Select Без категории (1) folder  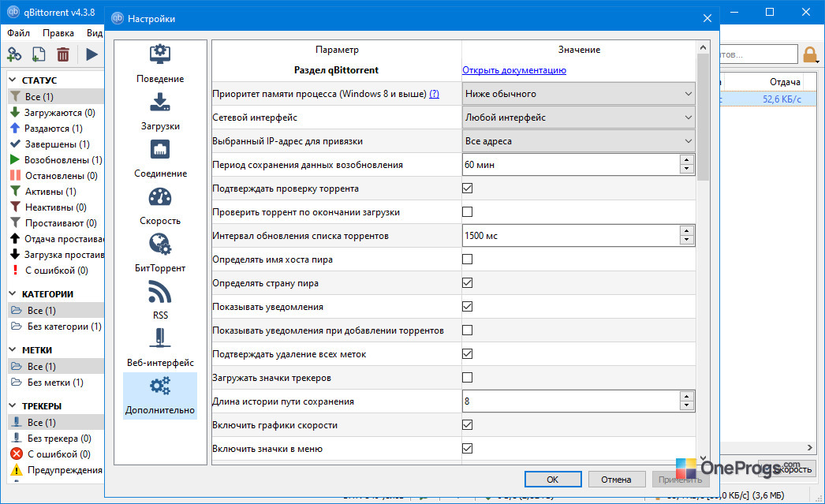[x=56, y=327]
